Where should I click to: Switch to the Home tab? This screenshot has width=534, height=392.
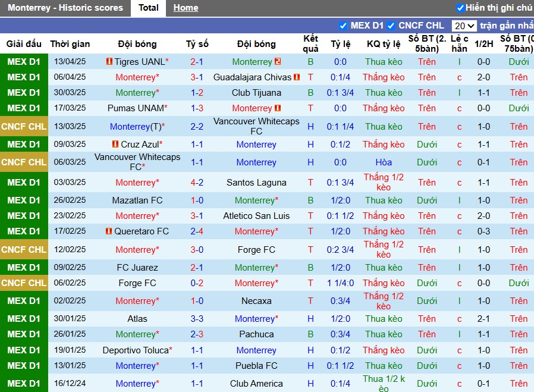coord(186,8)
